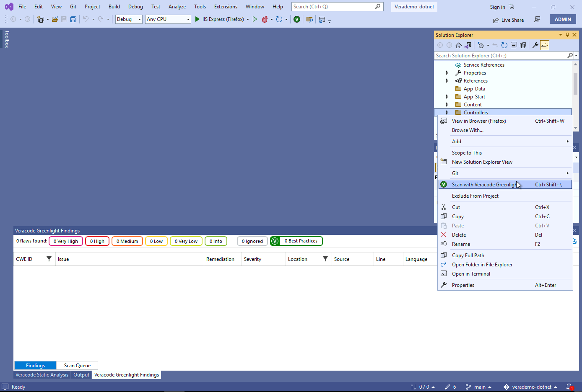Choose Delete in the context menu
This screenshot has height=392, width=582.
pyautogui.click(x=505, y=235)
